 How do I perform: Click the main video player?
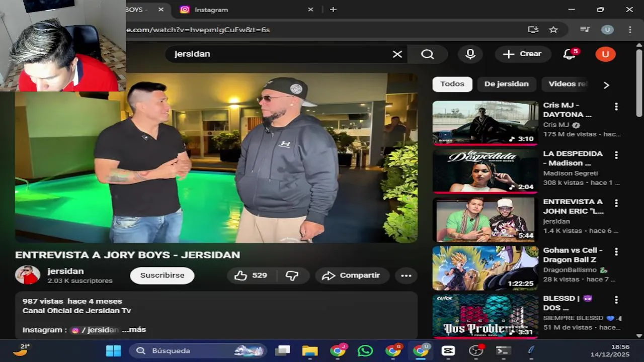click(x=216, y=158)
